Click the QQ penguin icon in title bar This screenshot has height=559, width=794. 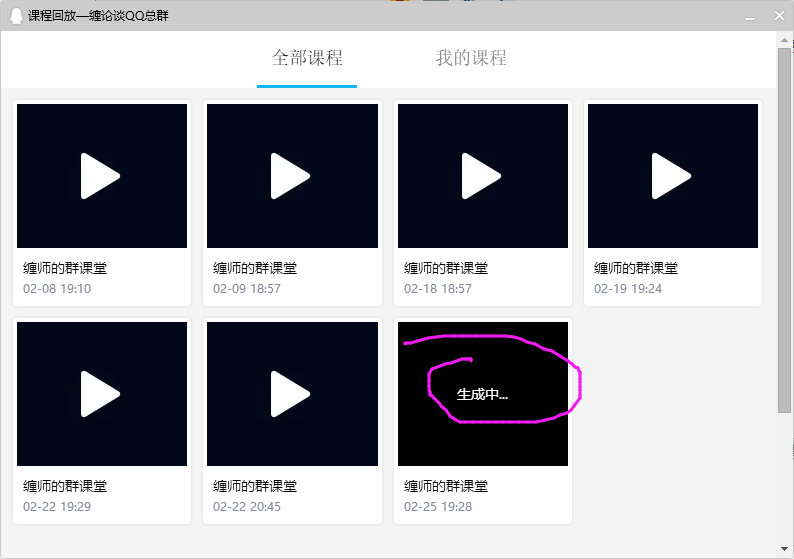(16, 16)
